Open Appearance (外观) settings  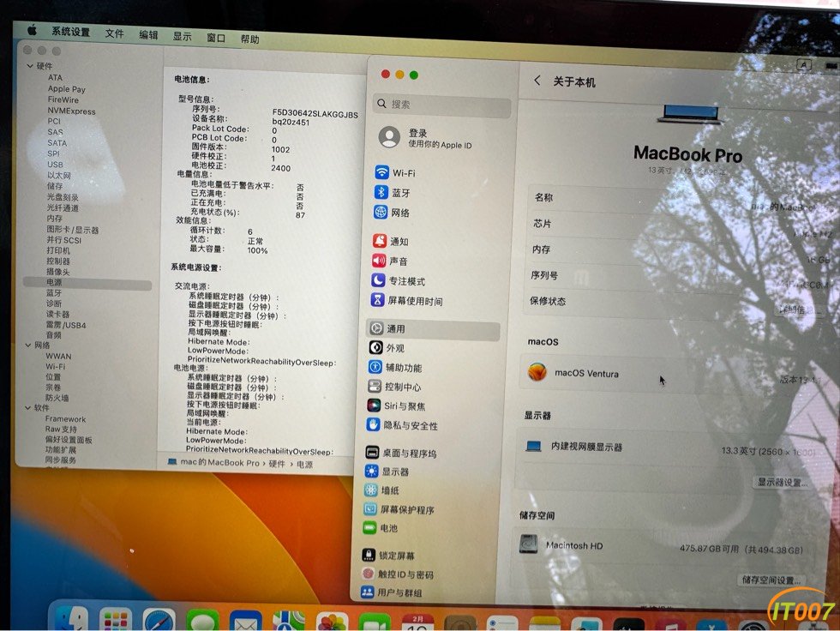tap(387, 348)
